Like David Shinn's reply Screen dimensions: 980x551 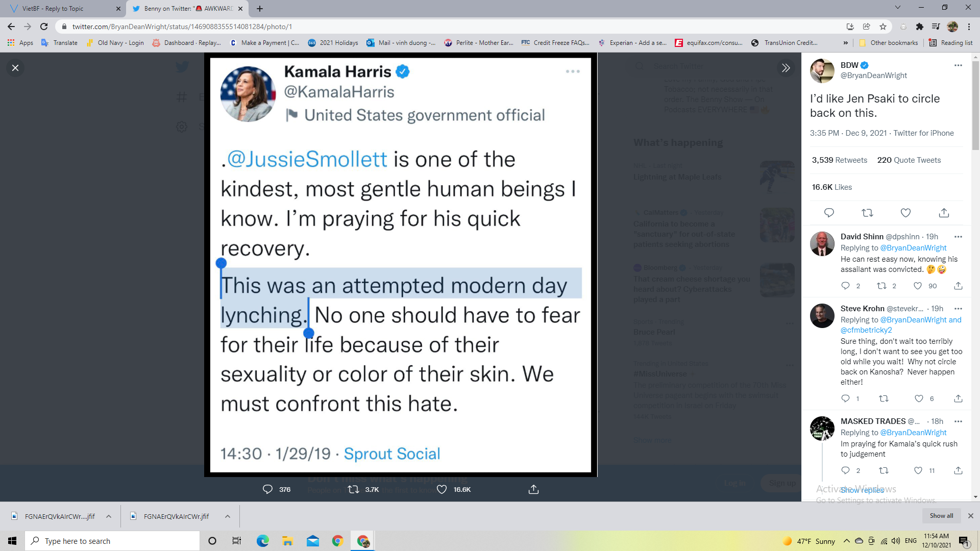tap(917, 286)
